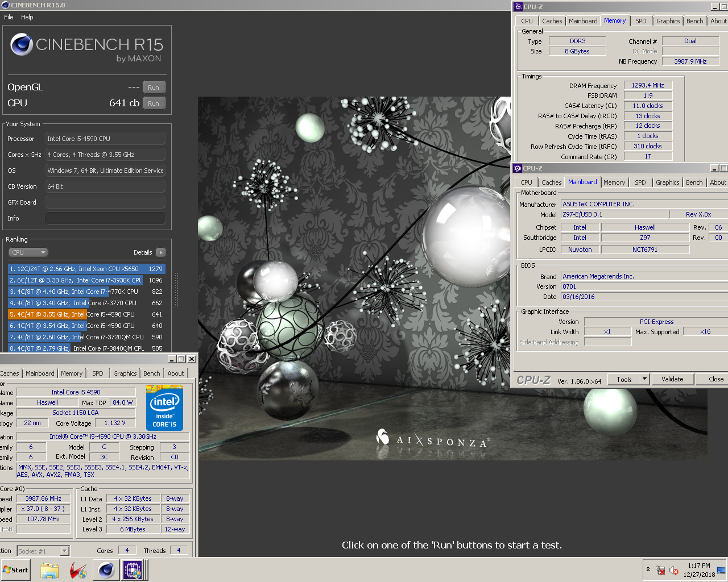Open the network tray icon
The height and width of the screenshot is (582, 728).
[x=660, y=570]
